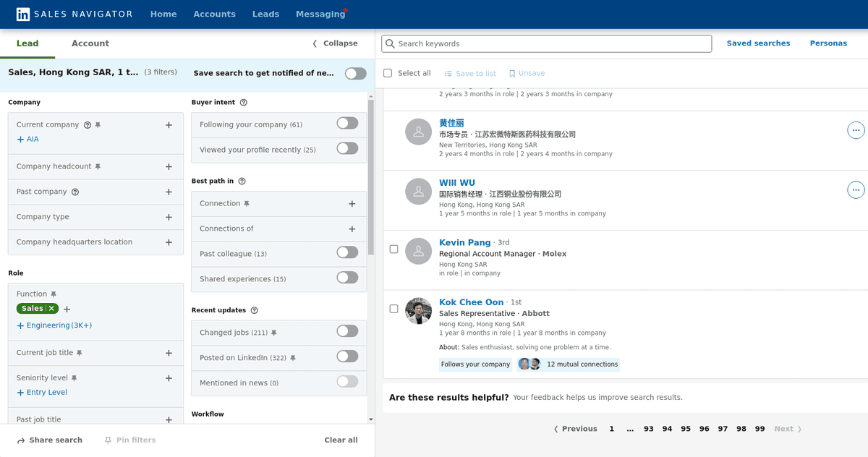Turn on Posted on LinkedIn filter
The height and width of the screenshot is (457, 868).
(347, 356)
